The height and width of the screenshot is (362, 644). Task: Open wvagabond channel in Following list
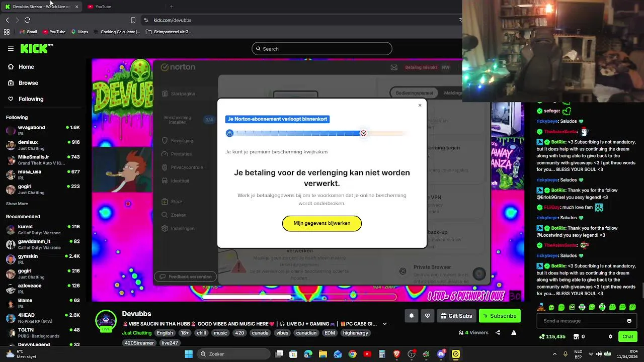pyautogui.click(x=43, y=130)
